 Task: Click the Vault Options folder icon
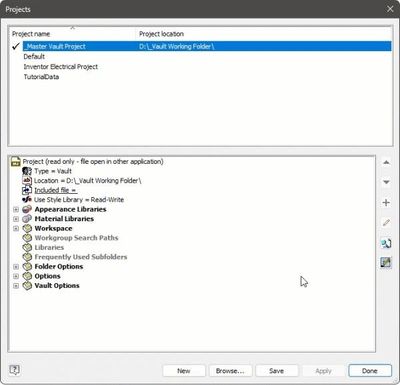[27, 286]
